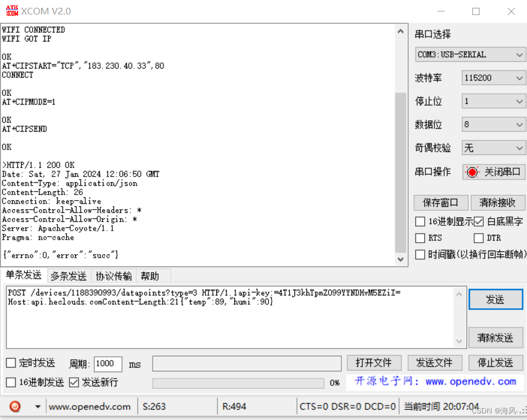Viewport: 527px width, 420px height.
Task: Switch to the 协议传输 tab
Action: pos(114,276)
